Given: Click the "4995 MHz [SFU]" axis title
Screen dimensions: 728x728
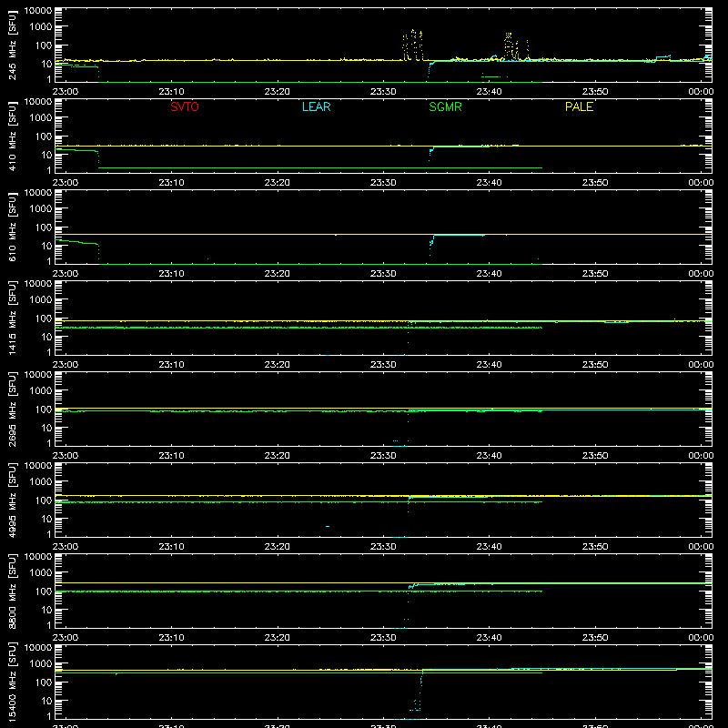Looking at the screenshot, I should pyautogui.click(x=13, y=500).
